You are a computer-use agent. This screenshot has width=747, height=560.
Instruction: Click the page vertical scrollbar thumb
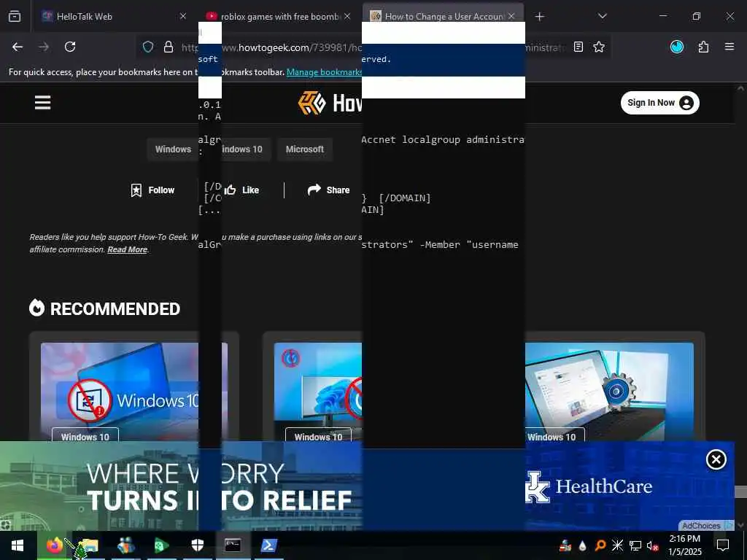[740, 492]
